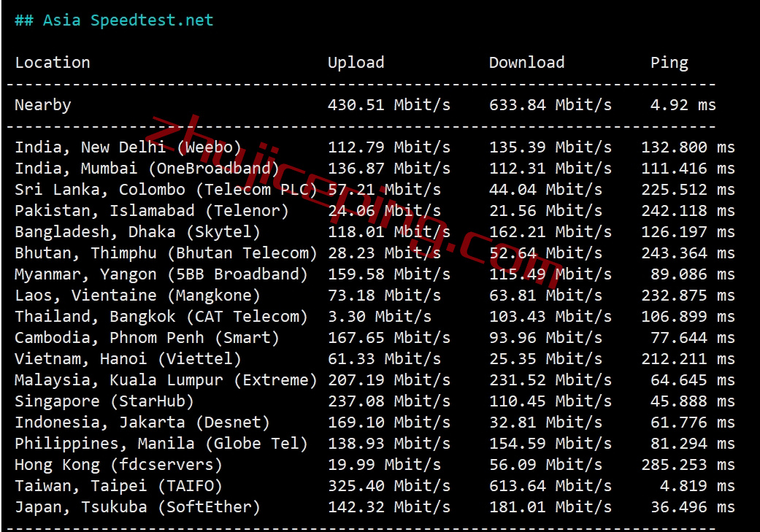Viewport: 760px width, 532px height.
Task: Click the Myanmar, Yangon (5BB Broadband) entry
Action: pos(161,274)
